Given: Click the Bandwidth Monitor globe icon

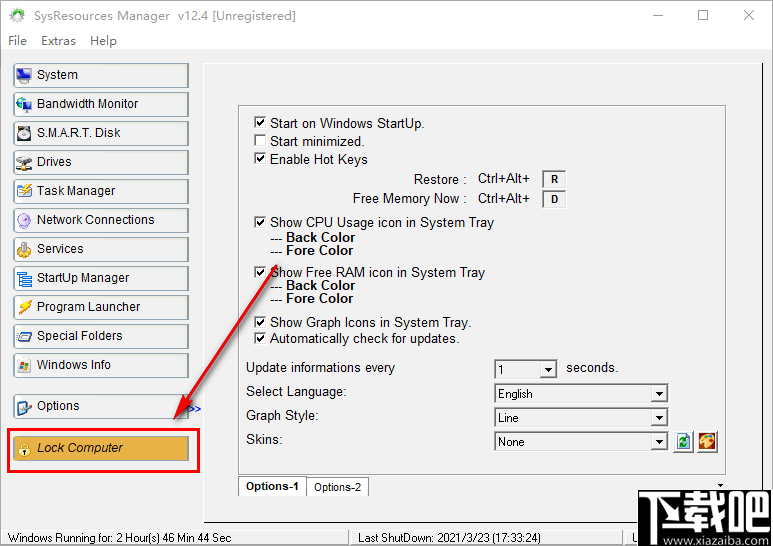Looking at the screenshot, I should (x=24, y=104).
